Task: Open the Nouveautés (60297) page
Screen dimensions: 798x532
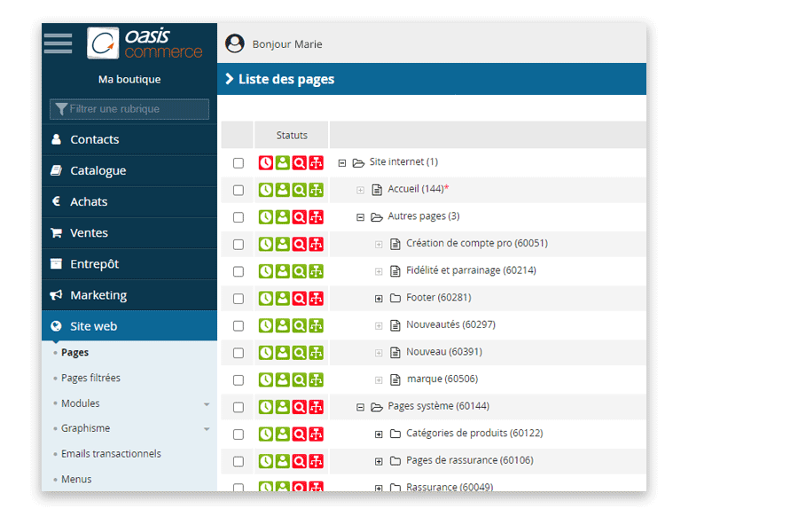Action: [450, 325]
